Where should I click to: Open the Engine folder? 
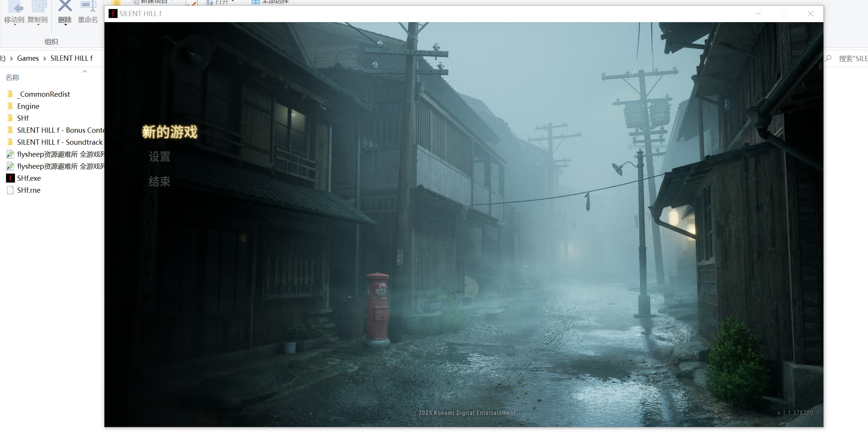click(28, 106)
